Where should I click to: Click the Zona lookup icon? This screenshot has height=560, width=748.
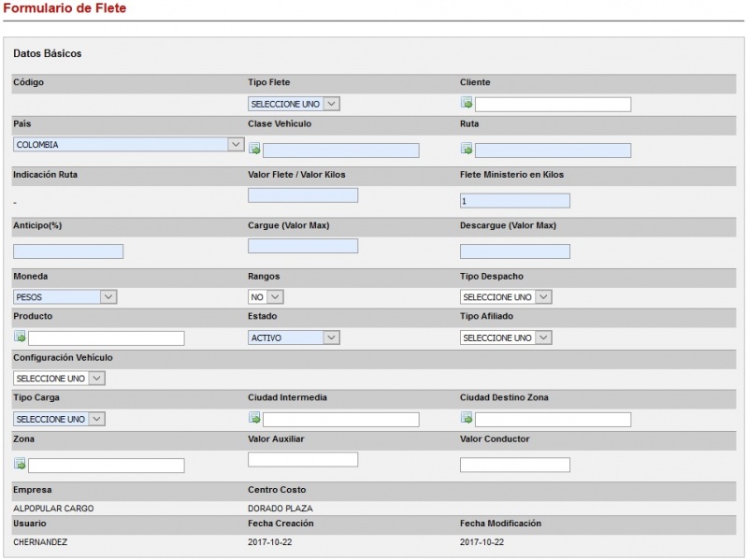click(x=20, y=464)
